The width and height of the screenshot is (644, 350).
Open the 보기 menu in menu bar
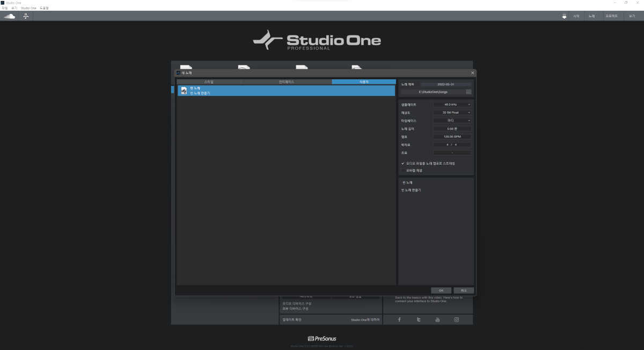pos(14,8)
